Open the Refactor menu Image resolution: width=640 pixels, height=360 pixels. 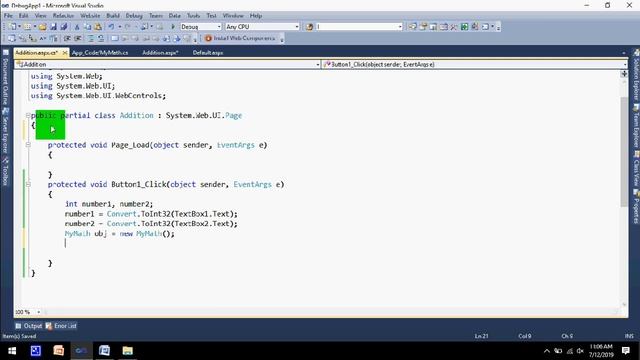(x=63, y=16)
